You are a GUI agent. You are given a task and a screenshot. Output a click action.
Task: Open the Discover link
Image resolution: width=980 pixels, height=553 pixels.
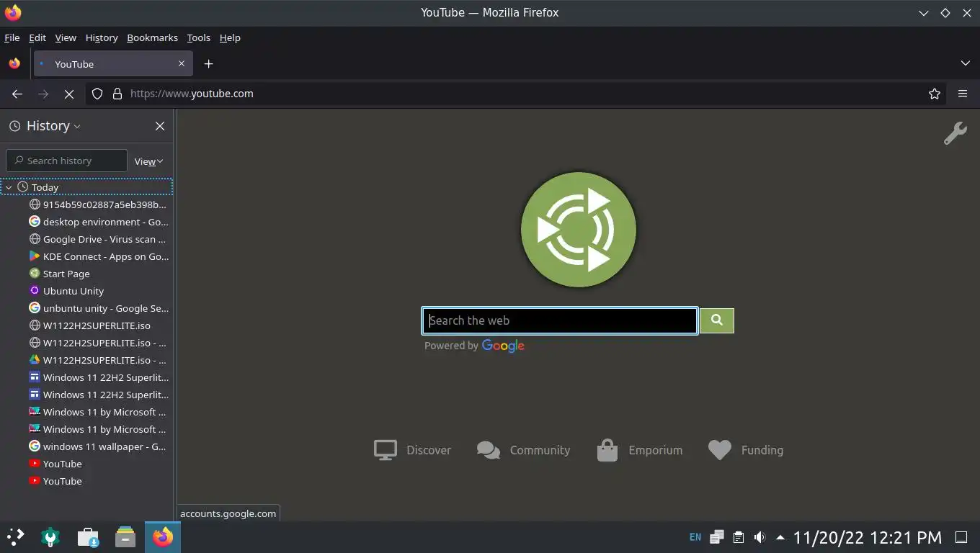coord(412,450)
